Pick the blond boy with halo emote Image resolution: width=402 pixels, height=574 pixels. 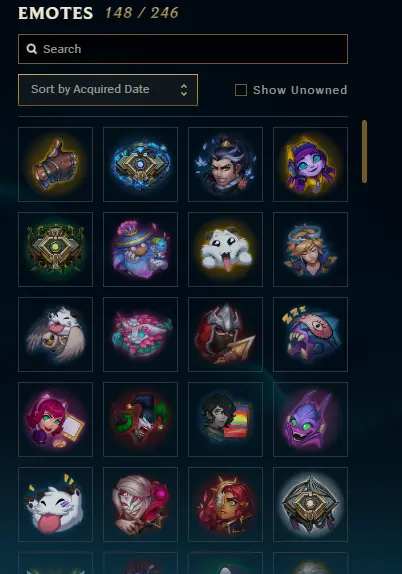(310, 249)
